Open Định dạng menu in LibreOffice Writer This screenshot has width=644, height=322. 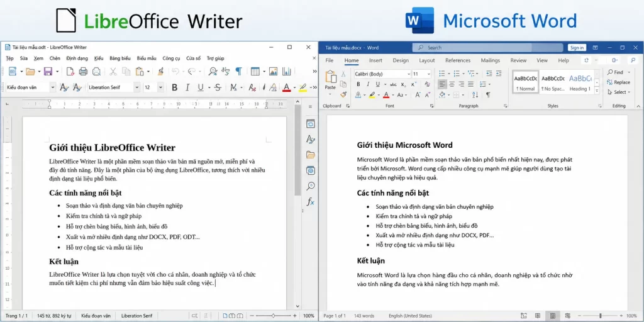(77, 58)
